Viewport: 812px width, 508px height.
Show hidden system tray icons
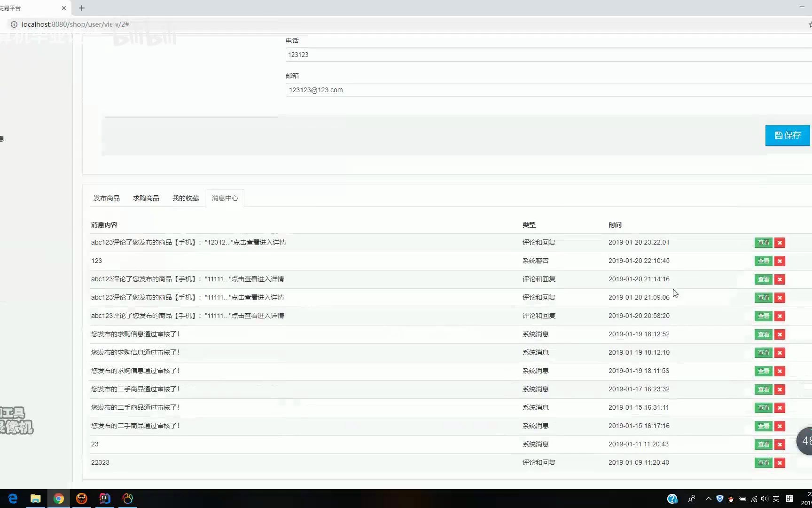click(709, 499)
